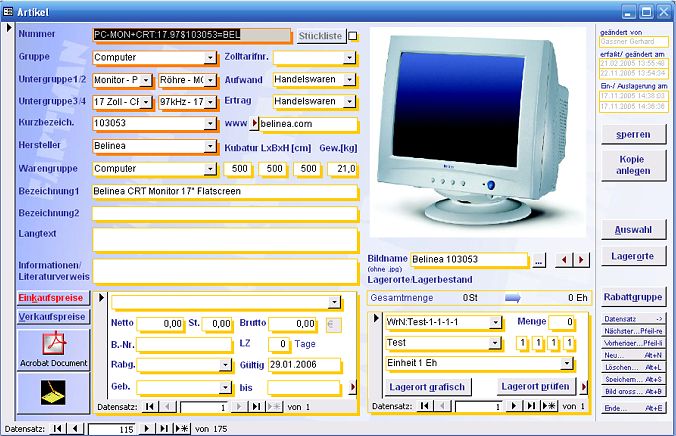
Task: Click Lagerort grafisch button
Action: 427,387
